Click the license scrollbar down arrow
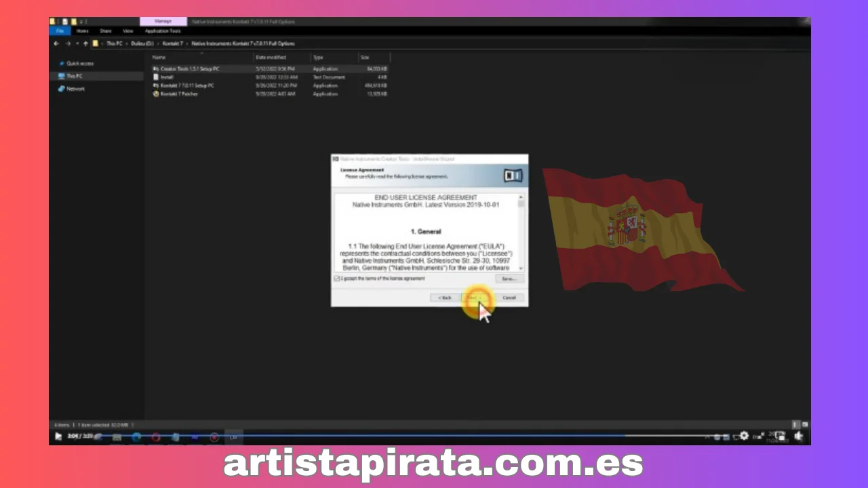 (x=521, y=268)
